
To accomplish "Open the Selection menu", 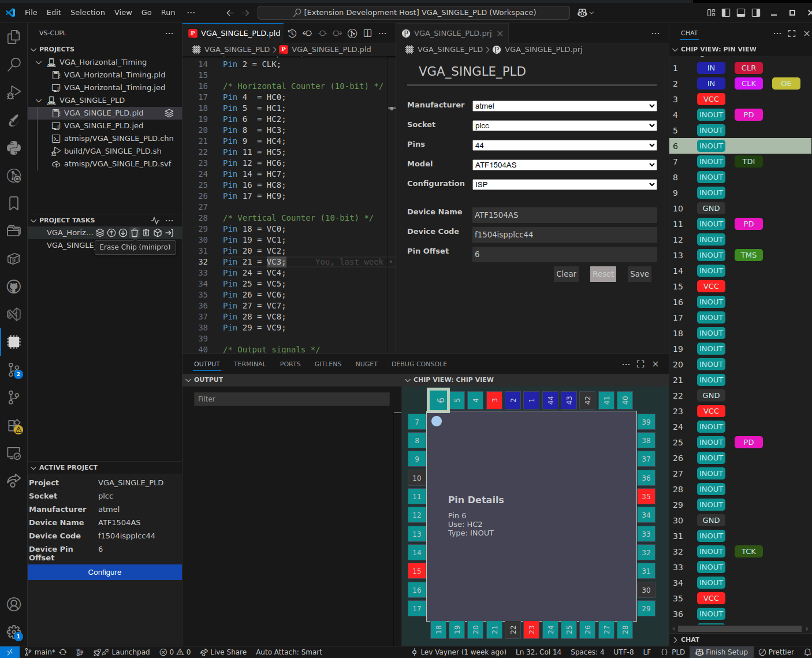I will click(88, 12).
